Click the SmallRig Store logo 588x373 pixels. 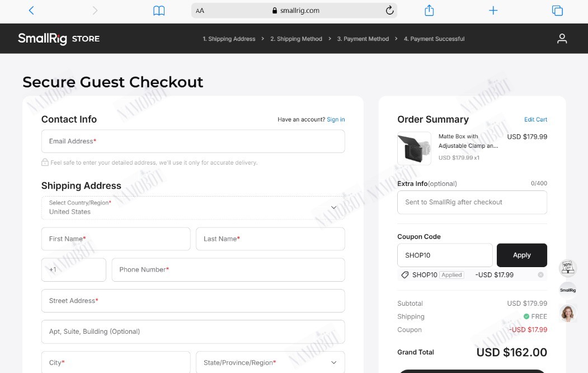(x=59, y=38)
